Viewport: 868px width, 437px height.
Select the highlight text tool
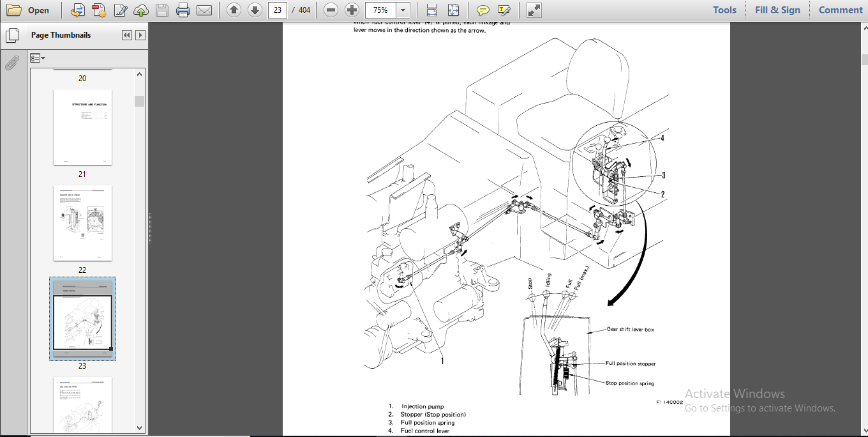pos(504,10)
